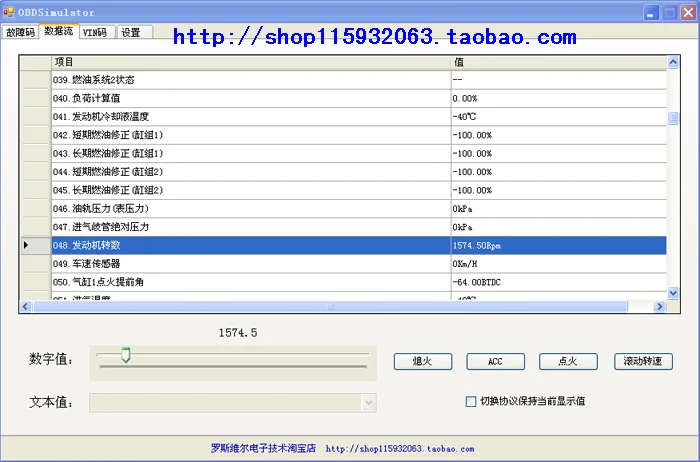The height and width of the screenshot is (462, 700).
Task: Click the 值 column header
Action: tap(559, 62)
